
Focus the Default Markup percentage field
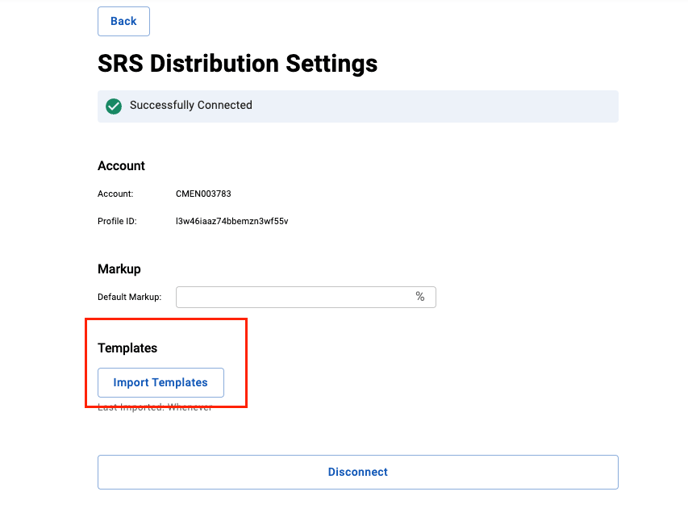click(306, 297)
